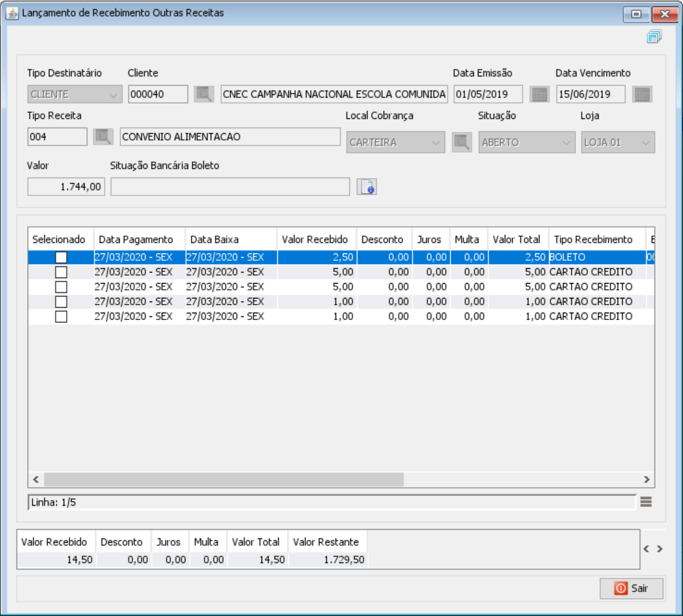Click the Tipo Receita search magnifier icon
This screenshot has width=683, height=616.
[103, 136]
